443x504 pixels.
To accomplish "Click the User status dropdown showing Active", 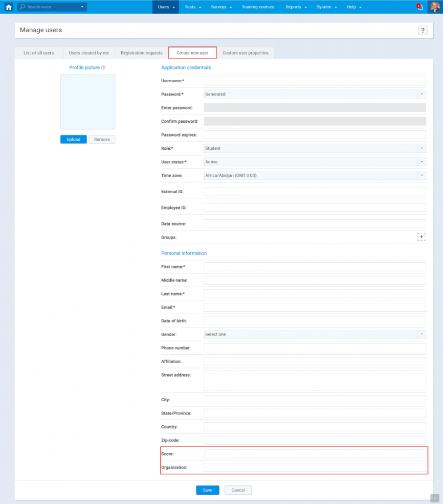I will [x=421, y=161].
